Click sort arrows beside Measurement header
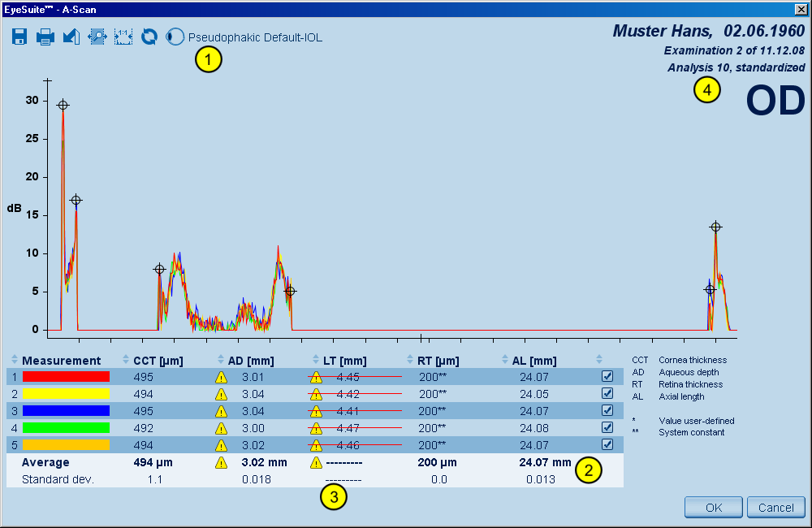Viewport: 812px width, 528px height. 15,361
